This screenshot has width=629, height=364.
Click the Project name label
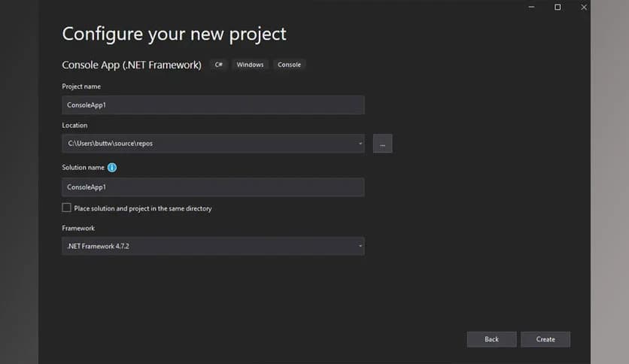click(81, 86)
